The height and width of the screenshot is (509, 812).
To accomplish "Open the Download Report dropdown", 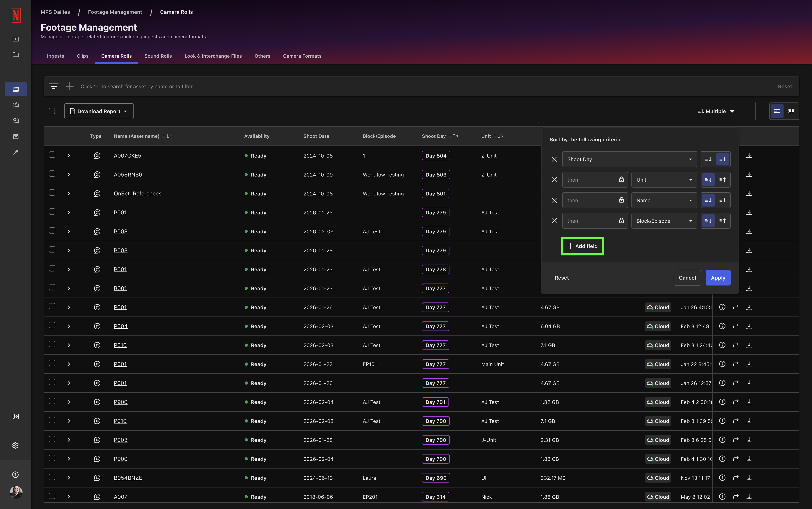I will click(x=99, y=111).
